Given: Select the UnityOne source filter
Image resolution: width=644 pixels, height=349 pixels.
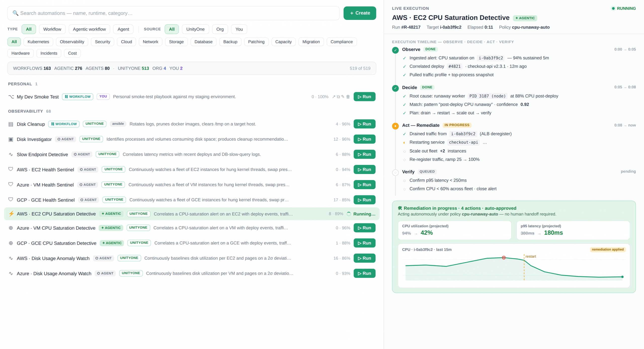Looking at the screenshot, I should point(195,29).
